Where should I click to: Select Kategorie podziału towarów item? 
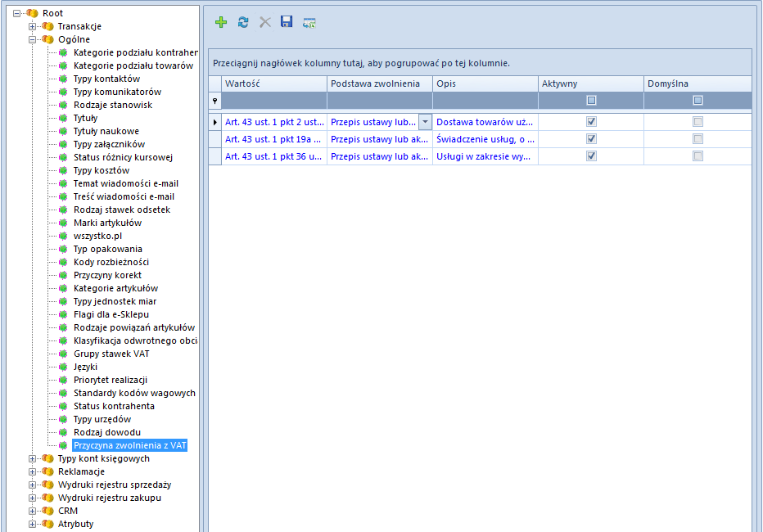coord(133,65)
